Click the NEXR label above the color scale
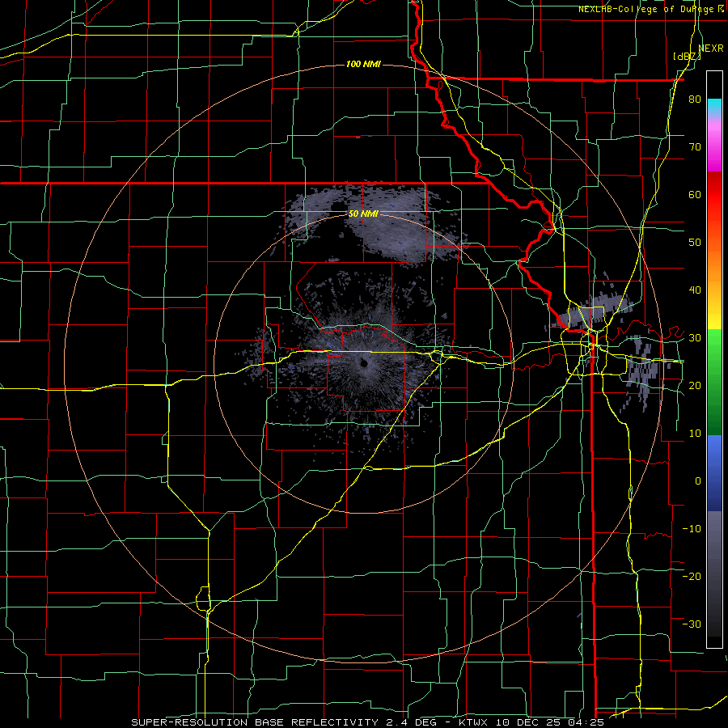The width and height of the screenshot is (728, 728). (711, 49)
